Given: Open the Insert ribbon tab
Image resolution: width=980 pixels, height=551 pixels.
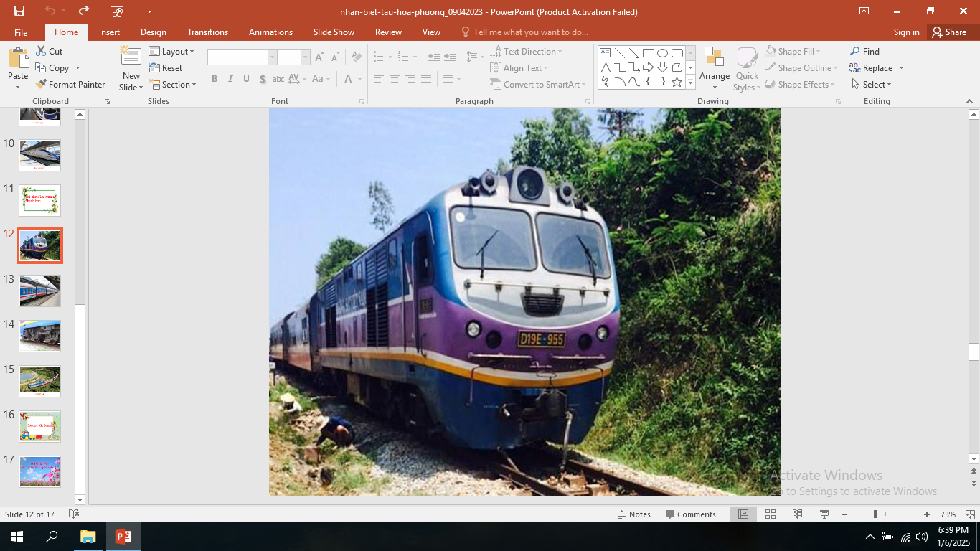Looking at the screenshot, I should (x=109, y=32).
